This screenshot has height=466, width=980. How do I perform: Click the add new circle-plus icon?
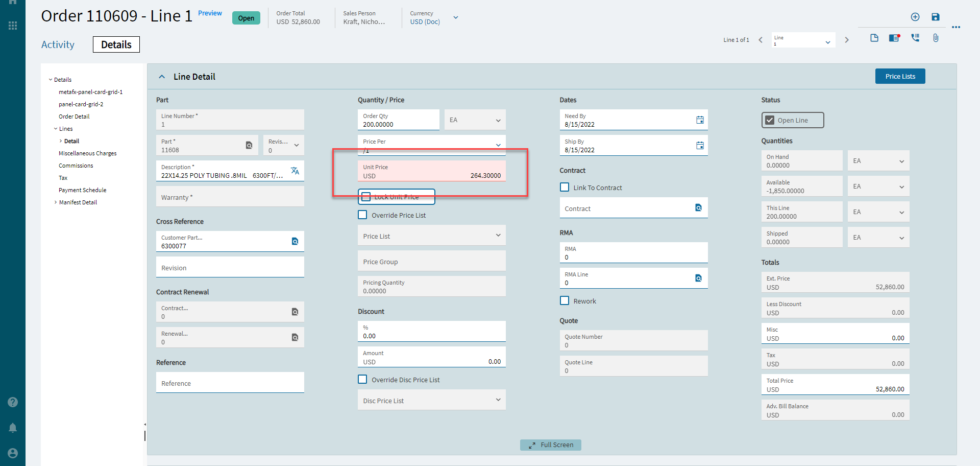[915, 17]
